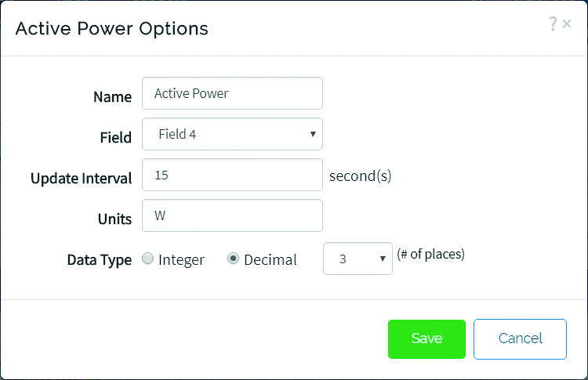Click the Name field label

[x=112, y=96]
